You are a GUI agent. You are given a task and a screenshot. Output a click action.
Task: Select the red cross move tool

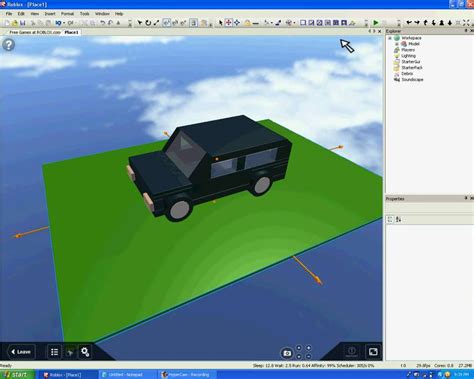[229, 23]
